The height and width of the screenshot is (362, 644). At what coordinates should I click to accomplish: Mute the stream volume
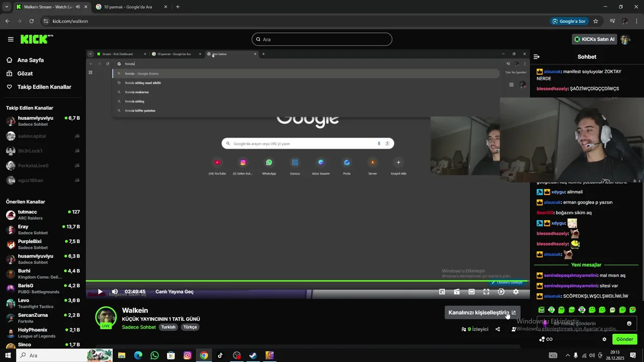coord(115,292)
